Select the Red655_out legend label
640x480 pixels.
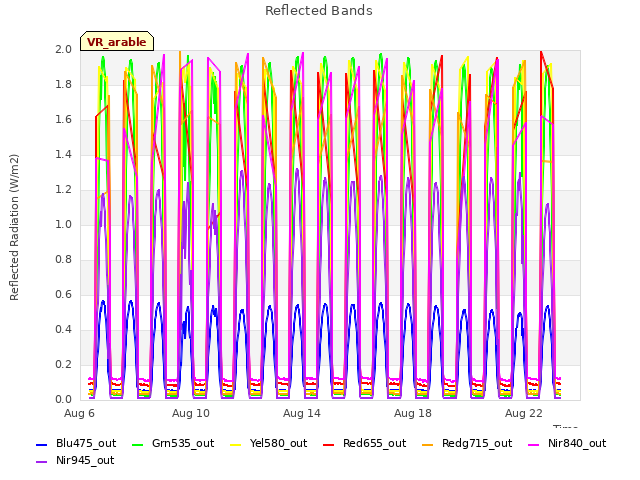point(374,444)
